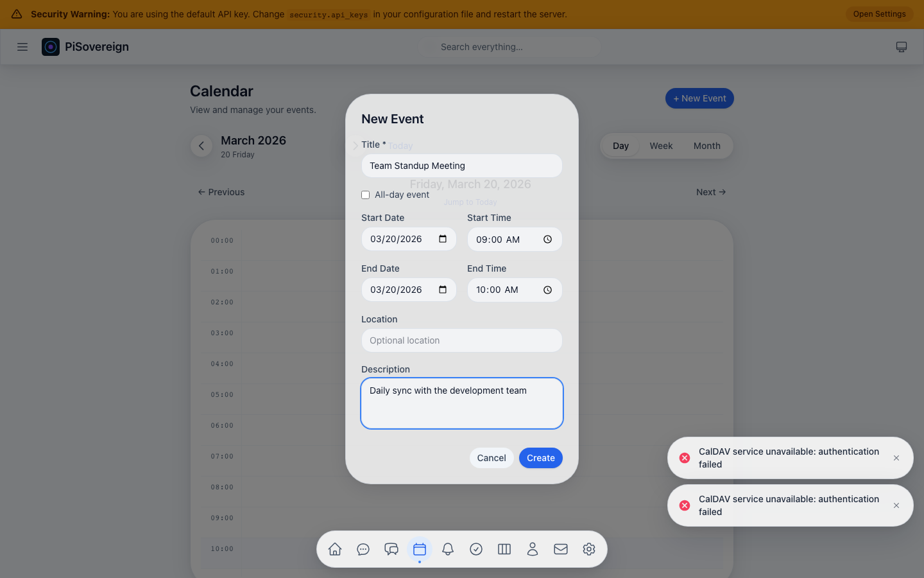Select the Conversations speech bubbles icon
This screenshot has height=578, width=924.
[x=391, y=549]
